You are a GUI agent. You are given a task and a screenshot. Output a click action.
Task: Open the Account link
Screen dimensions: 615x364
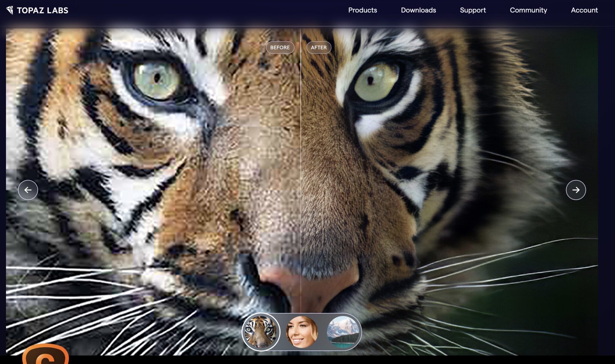(584, 10)
